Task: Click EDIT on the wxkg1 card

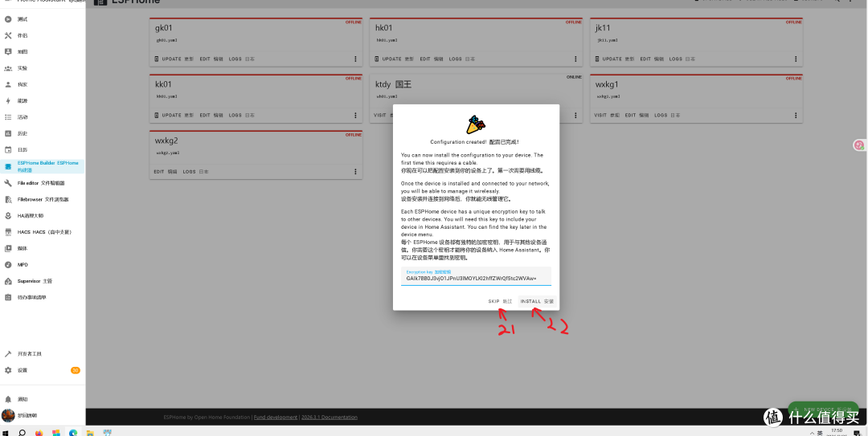Action: coord(637,115)
